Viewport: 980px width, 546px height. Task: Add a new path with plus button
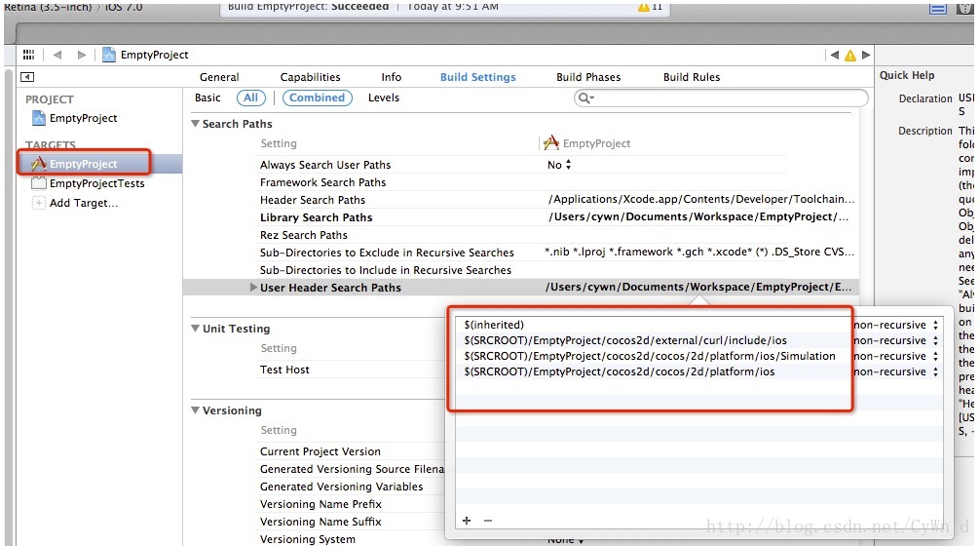467,521
